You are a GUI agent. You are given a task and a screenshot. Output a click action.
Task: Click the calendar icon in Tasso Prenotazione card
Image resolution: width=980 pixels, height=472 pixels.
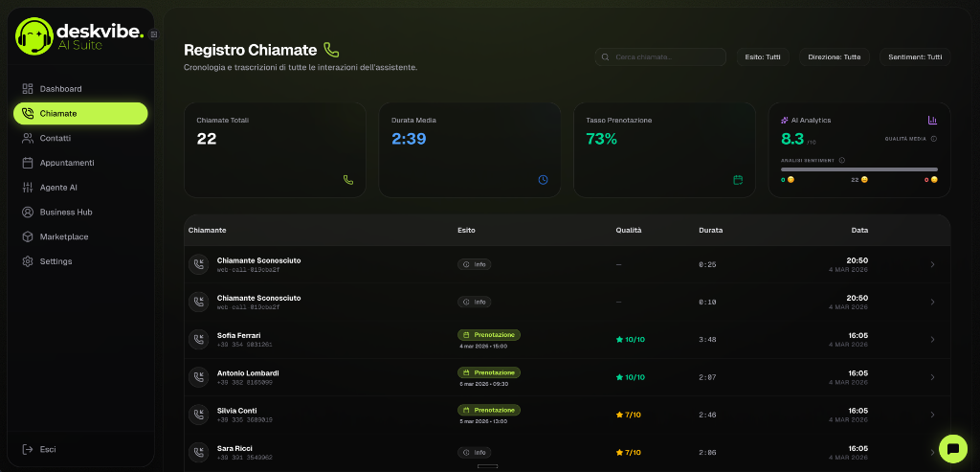[738, 179]
